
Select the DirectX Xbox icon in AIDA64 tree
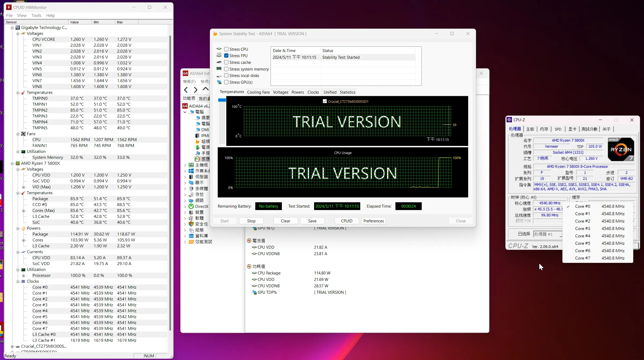coord(191,206)
